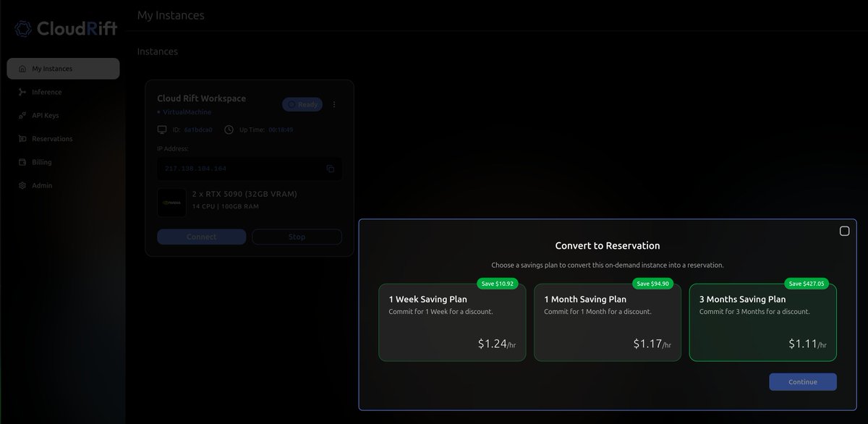Copy the instance IP address
This screenshot has width=868, height=424.
(330, 169)
